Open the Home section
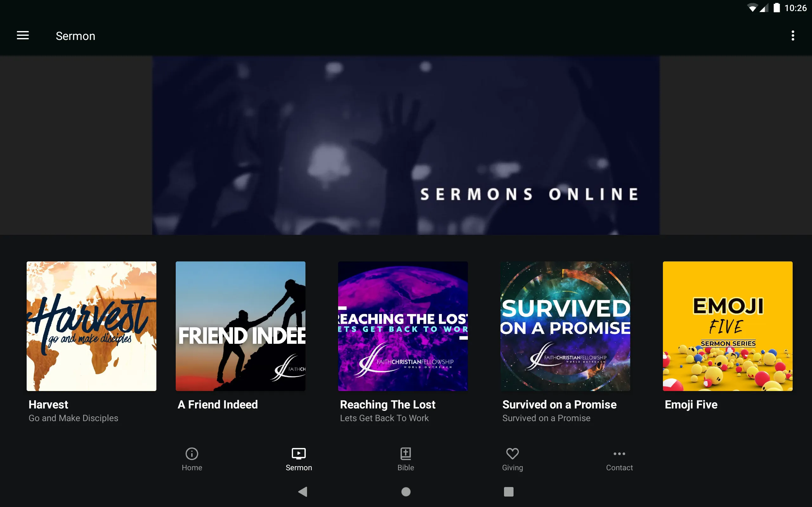The image size is (812, 507). [192, 459]
